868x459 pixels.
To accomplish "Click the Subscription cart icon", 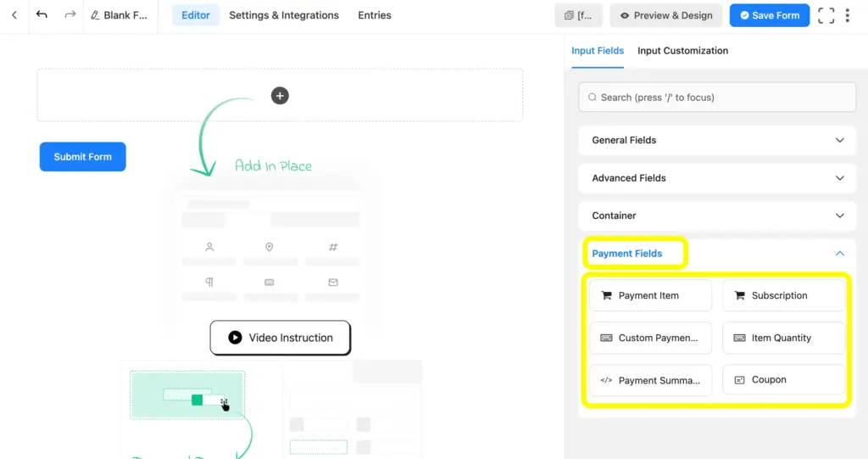I will click(739, 295).
